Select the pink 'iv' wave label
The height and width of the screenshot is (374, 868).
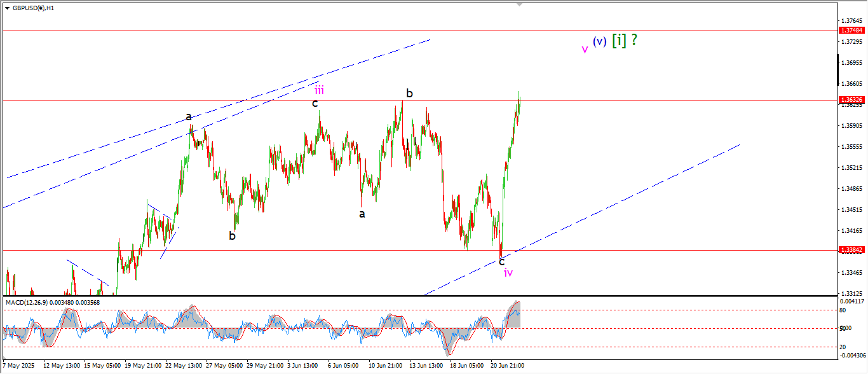pyautogui.click(x=508, y=273)
